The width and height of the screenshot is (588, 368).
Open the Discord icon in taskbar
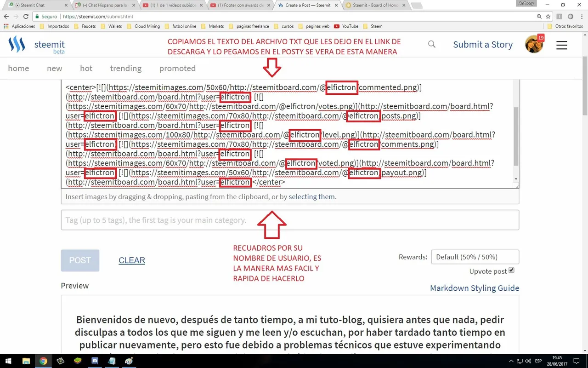pos(95,361)
